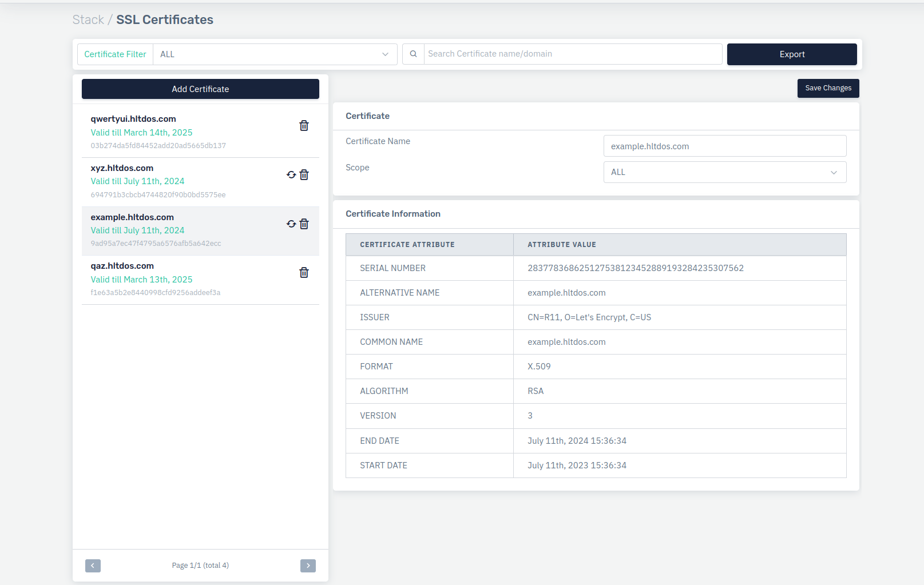Delete the qwertyui.hltdos.com certificate
This screenshot has width=924, height=585.
tap(304, 126)
